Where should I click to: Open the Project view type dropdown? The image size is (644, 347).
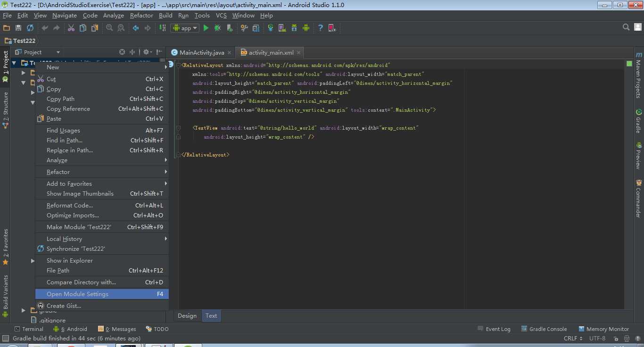[x=38, y=52]
